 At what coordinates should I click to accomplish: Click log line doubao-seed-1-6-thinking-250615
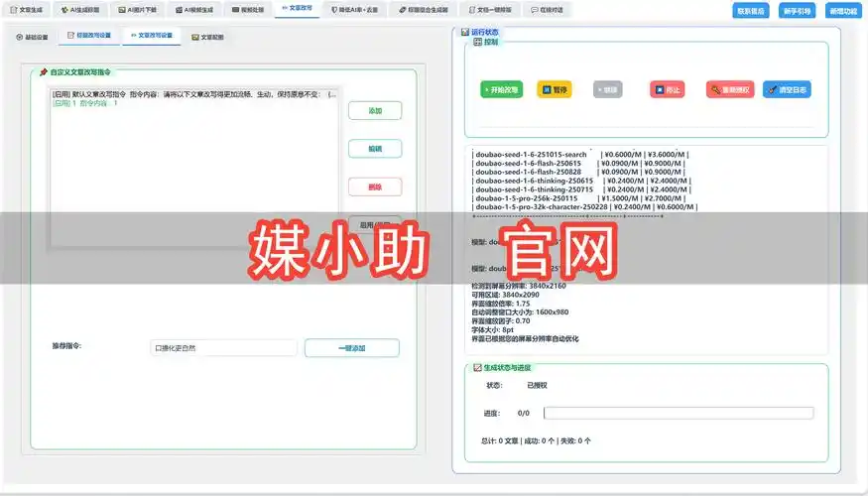(581, 181)
